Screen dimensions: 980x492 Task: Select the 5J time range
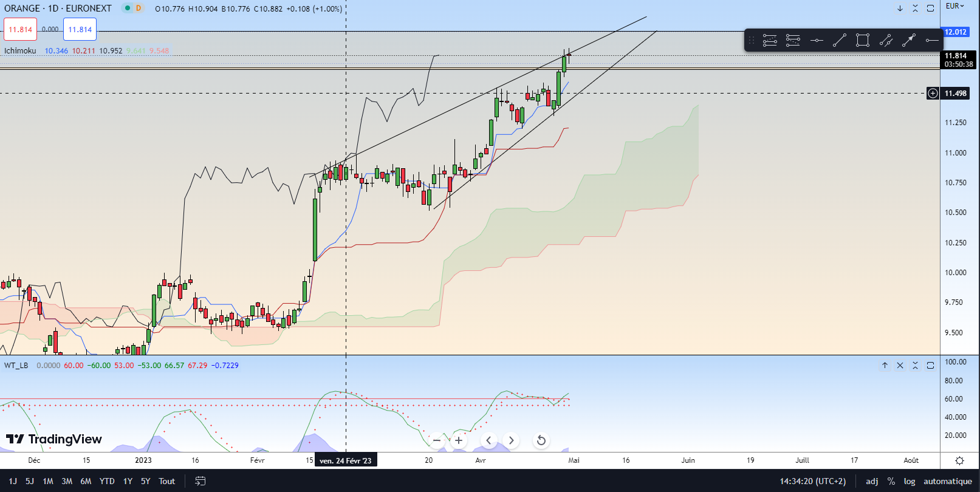click(x=30, y=481)
